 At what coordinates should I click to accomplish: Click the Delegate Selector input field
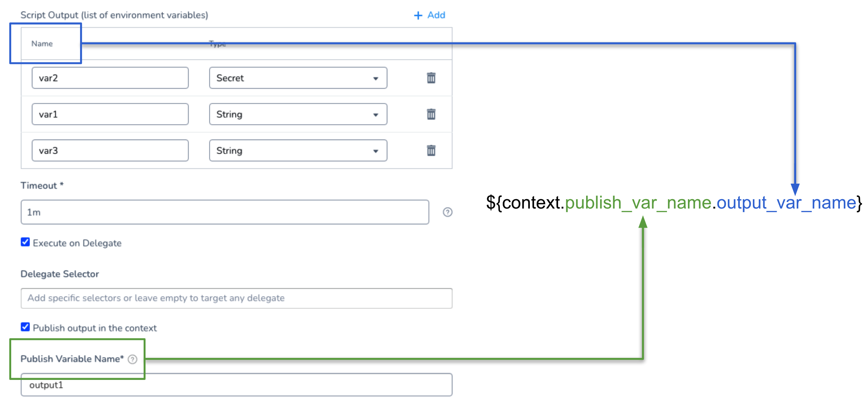tap(236, 298)
